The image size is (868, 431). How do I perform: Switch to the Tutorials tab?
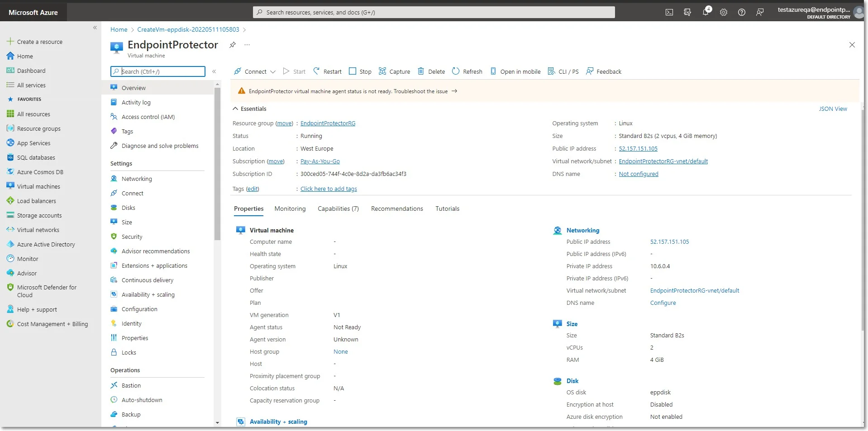click(447, 208)
